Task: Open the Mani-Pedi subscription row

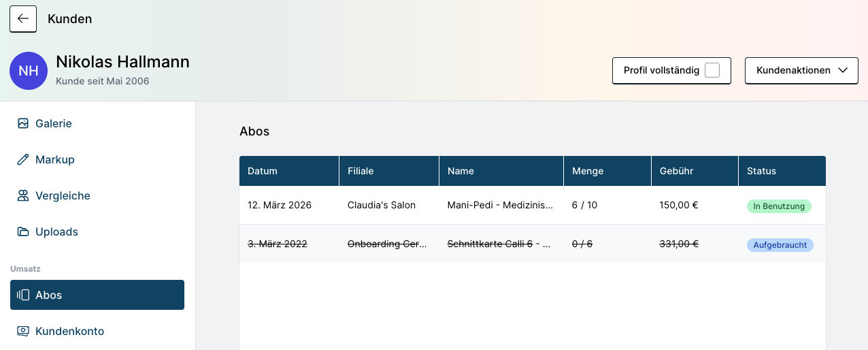Action: click(x=500, y=205)
